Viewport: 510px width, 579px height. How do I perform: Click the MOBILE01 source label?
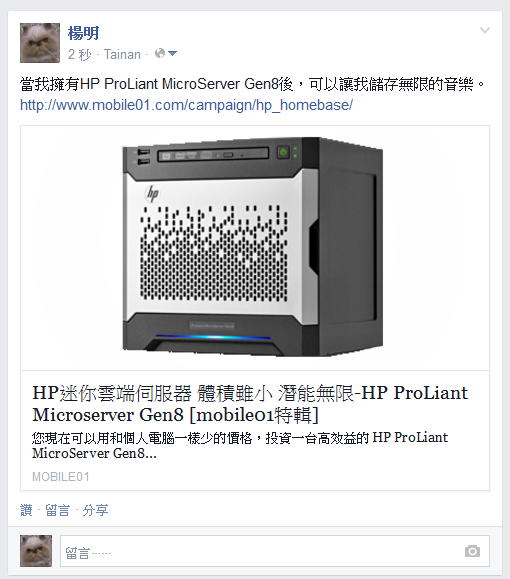[x=61, y=477]
